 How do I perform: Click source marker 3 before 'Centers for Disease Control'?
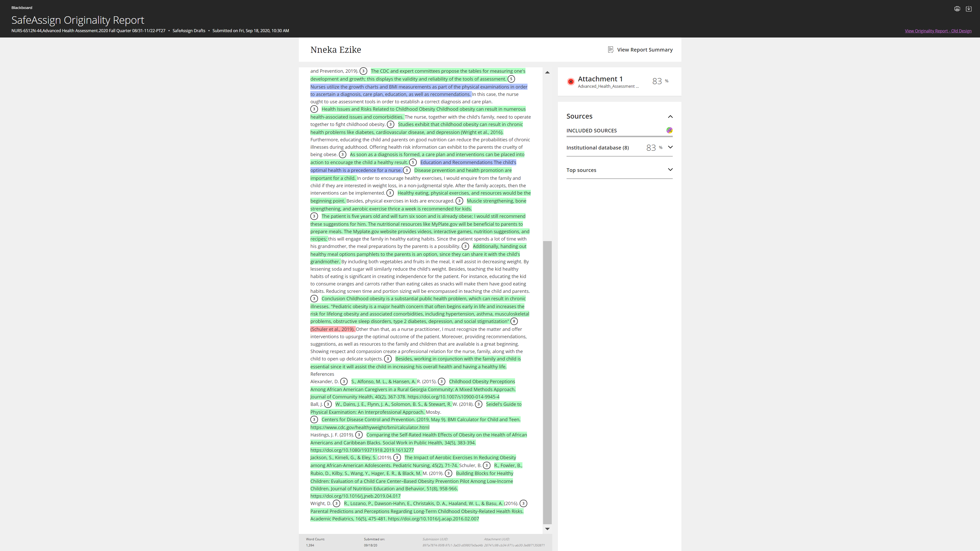tap(314, 420)
